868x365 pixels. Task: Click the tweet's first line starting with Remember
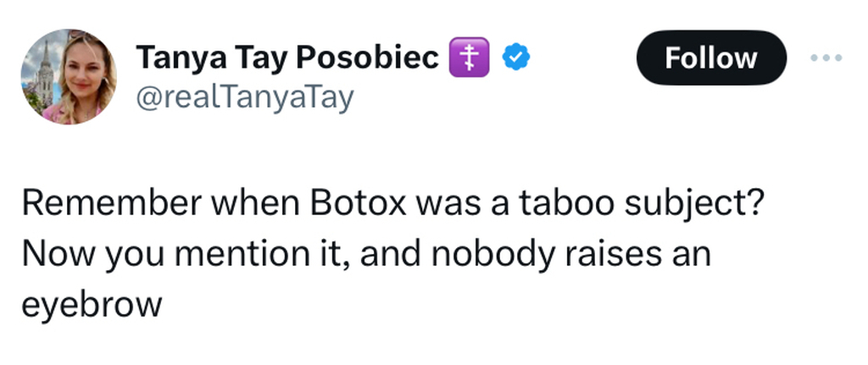393,205
